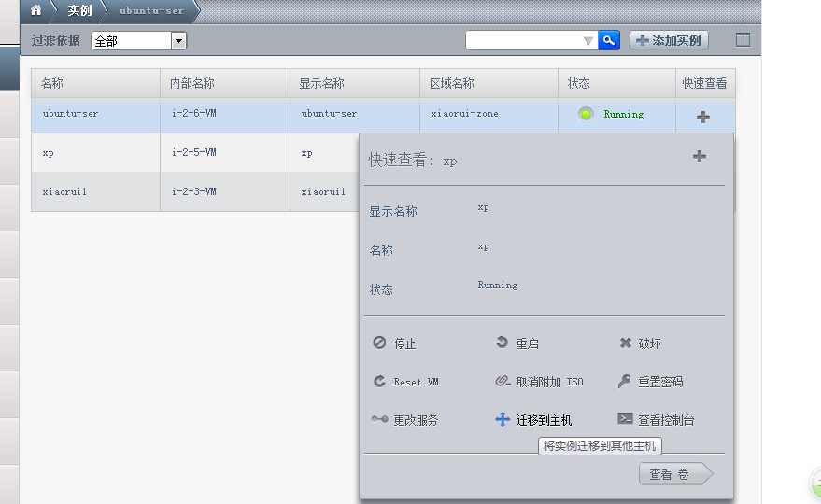This screenshot has height=504, width=821.
Task: Click migrate to host (迁移到主机) icon
Action: tap(503, 419)
